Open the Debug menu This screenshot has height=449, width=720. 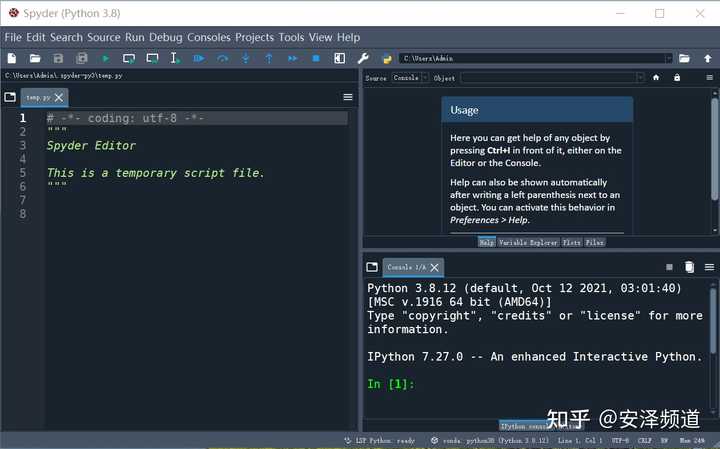pyautogui.click(x=165, y=37)
